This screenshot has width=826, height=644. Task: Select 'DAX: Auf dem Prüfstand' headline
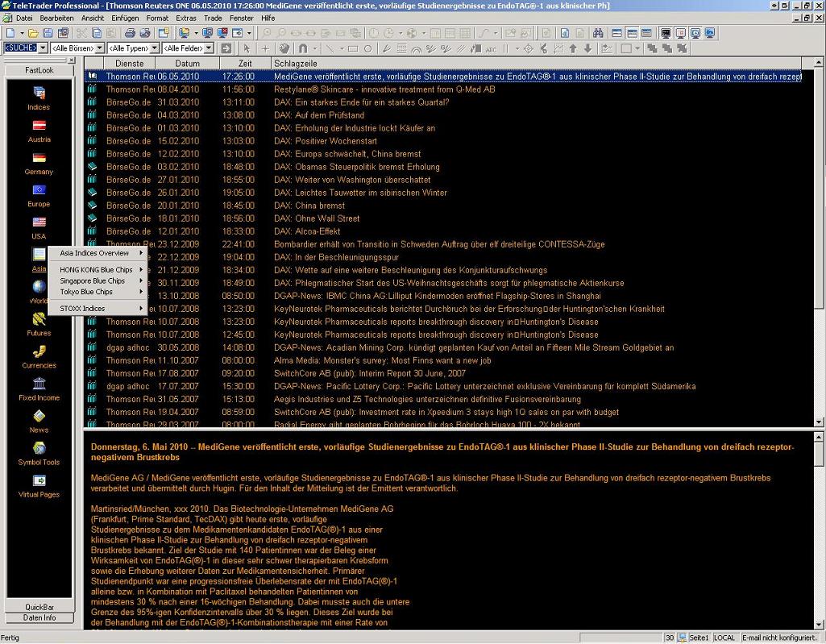[318, 115]
